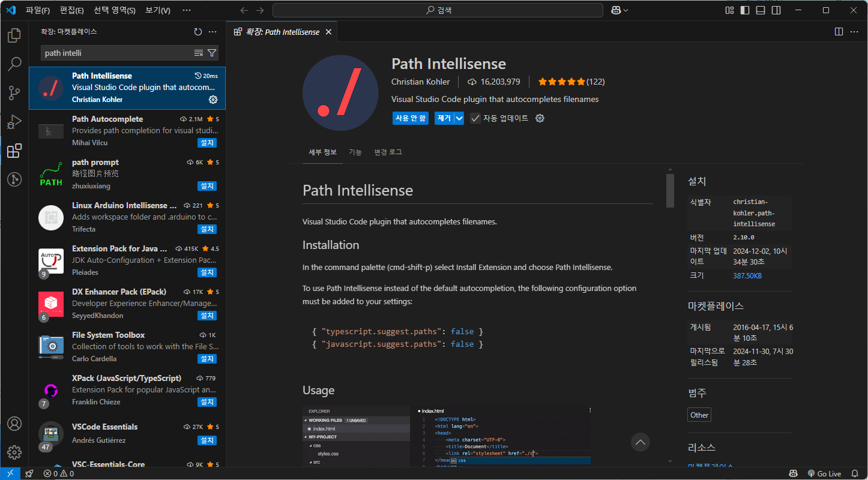Install the path prompt extension
This screenshot has width=868, height=480.
(207, 186)
